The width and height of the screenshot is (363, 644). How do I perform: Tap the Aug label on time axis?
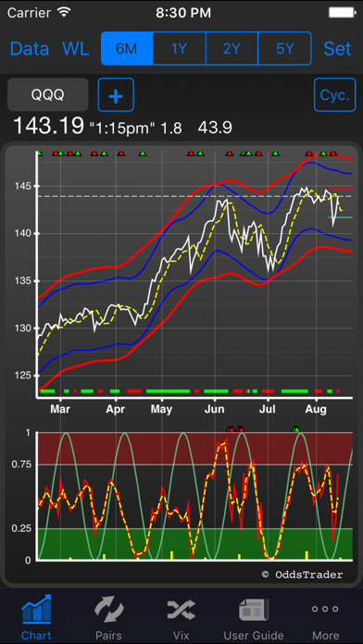[316, 410]
